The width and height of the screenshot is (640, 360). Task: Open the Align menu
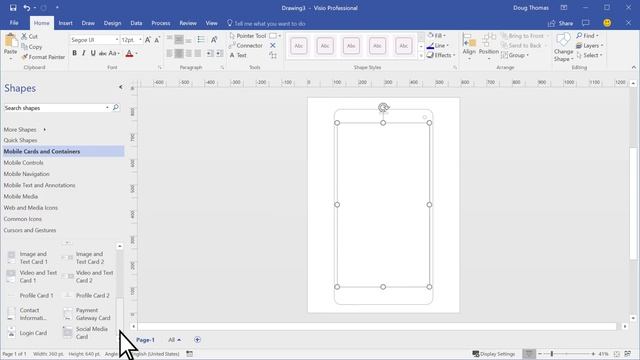click(469, 47)
